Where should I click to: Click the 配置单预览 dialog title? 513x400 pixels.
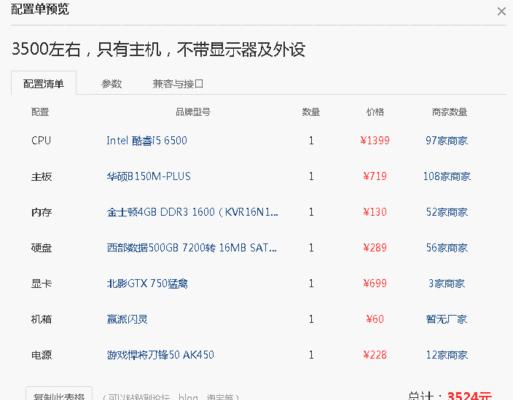tap(40, 9)
